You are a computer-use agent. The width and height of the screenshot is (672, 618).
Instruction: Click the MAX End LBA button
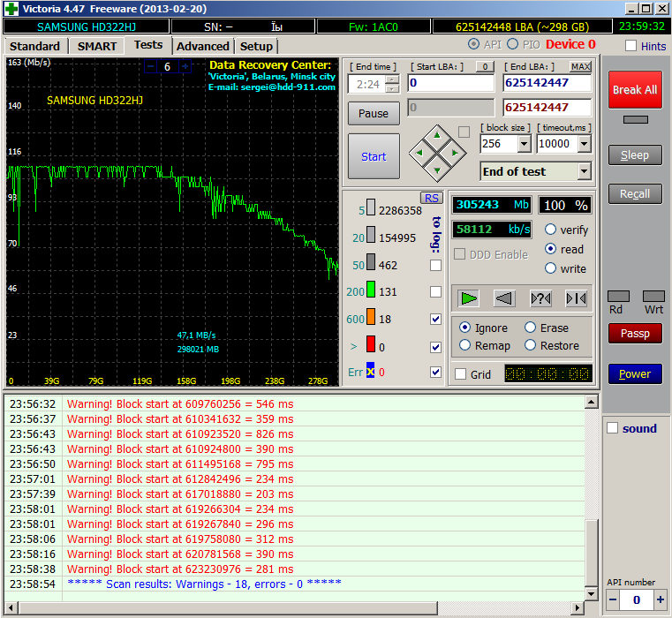point(581,66)
